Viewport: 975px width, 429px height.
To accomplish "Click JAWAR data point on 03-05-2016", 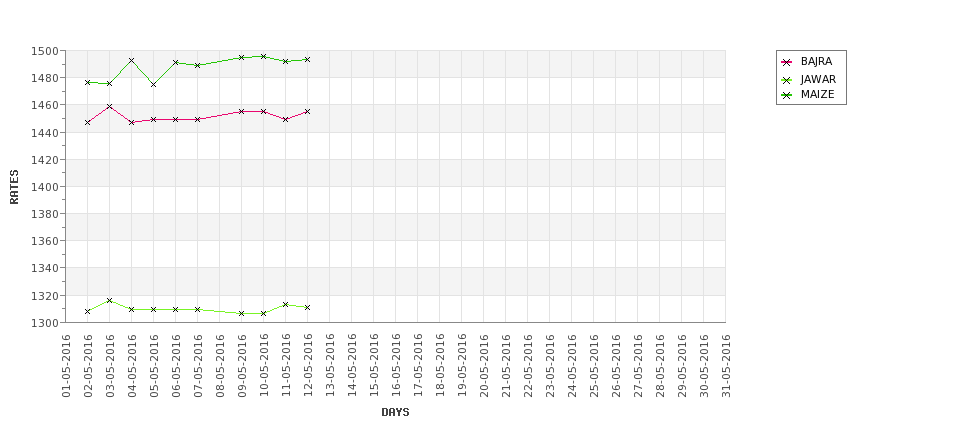I will tap(109, 300).
